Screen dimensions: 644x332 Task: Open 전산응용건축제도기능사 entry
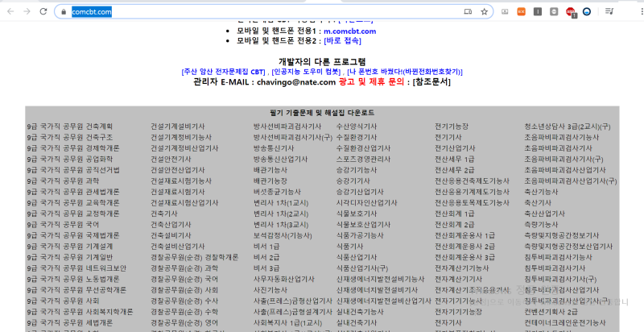[473, 181]
